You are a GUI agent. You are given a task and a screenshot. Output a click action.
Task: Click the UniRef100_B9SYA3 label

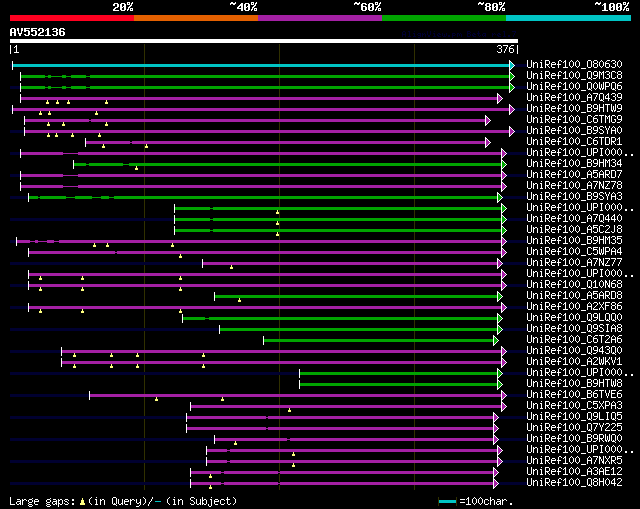click(x=574, y=197)
